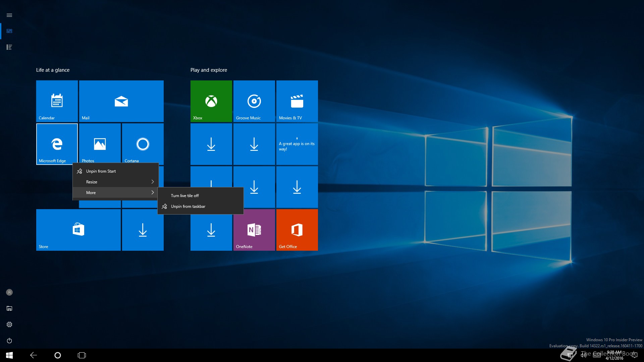Open Settings gear icon
This screenshot has width=644, height=362.
coord(9,324)
